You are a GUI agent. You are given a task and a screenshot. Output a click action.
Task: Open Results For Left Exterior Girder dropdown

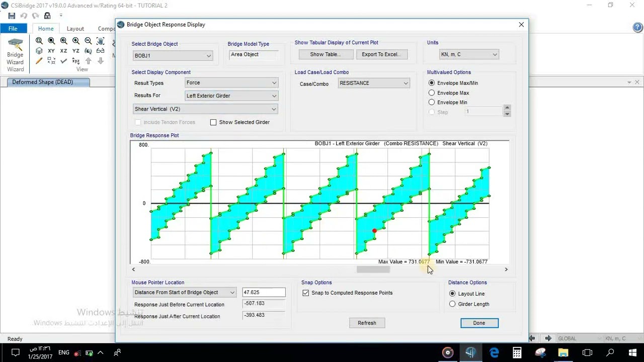click(x=231, y=96)
